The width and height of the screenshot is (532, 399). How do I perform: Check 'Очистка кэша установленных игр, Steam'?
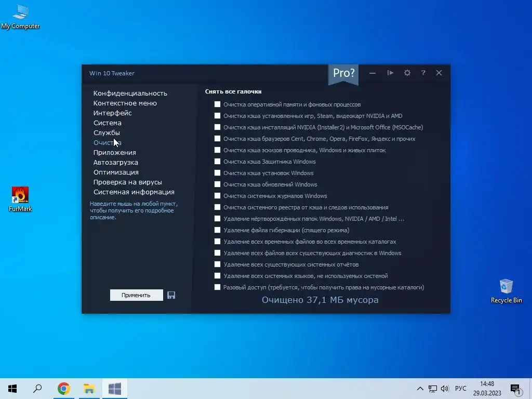(218, 116)
